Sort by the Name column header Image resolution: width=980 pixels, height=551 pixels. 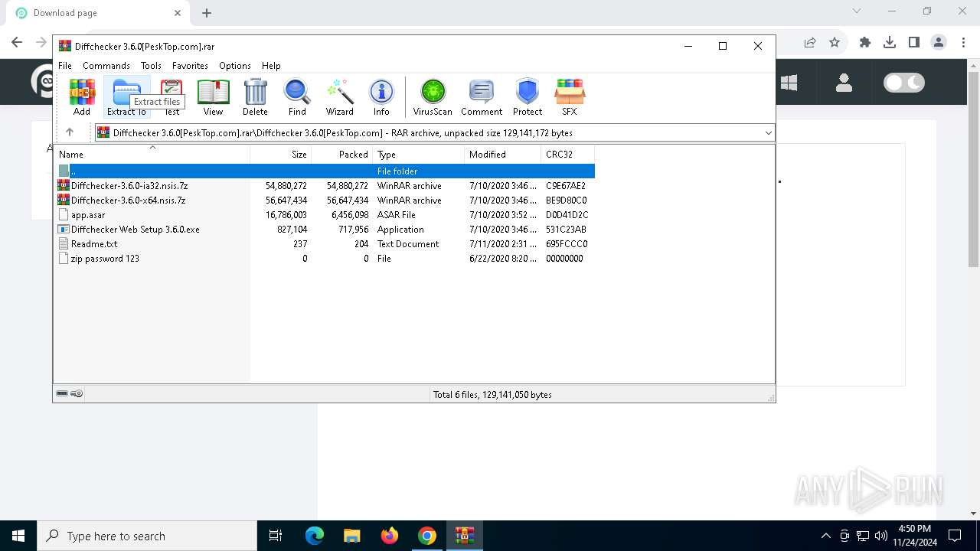[152, 154]
